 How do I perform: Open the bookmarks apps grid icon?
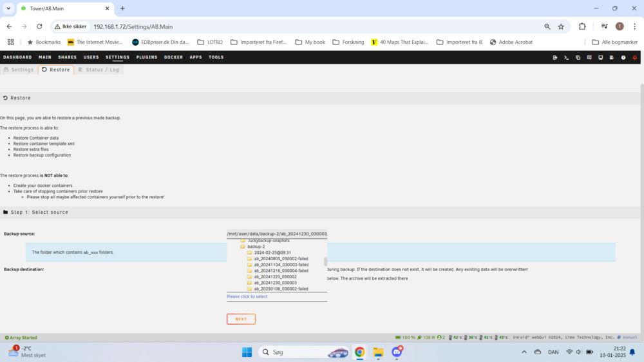[11, 42]
